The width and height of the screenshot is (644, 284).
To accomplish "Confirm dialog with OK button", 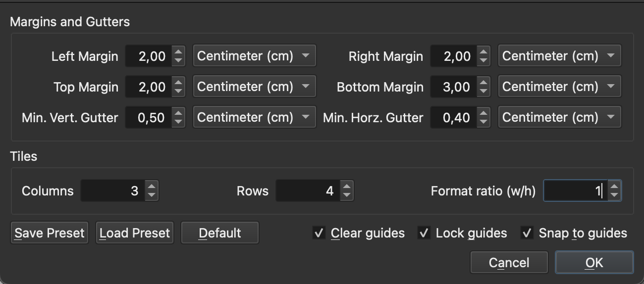I will 594,263.
